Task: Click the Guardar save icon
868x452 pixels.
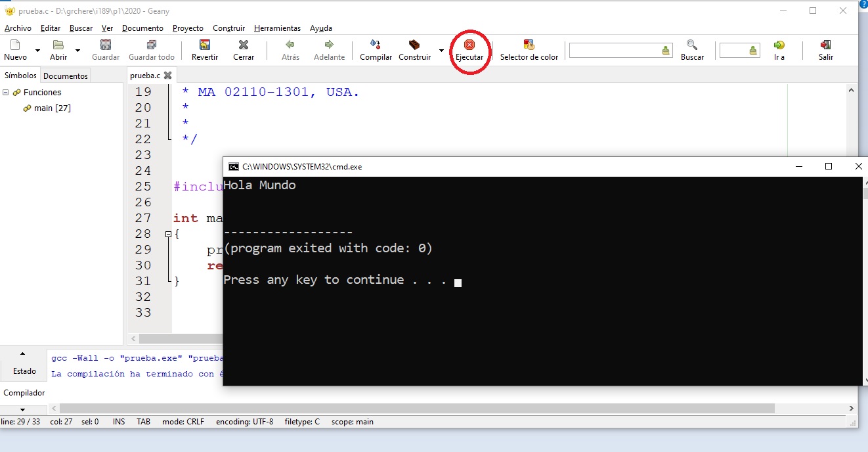Action: (x=106, y=45)
